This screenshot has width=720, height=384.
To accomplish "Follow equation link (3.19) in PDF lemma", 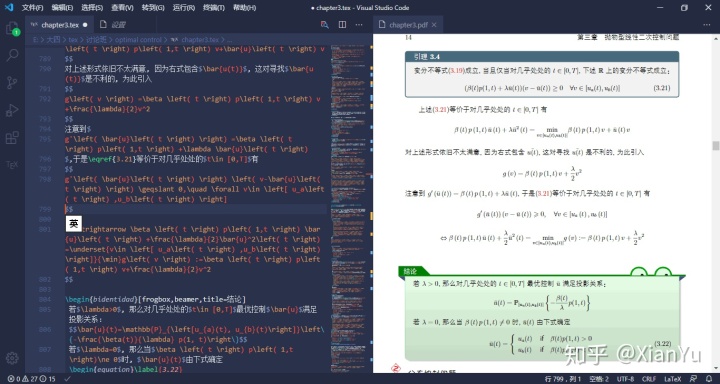I will (x=456, y=71).
